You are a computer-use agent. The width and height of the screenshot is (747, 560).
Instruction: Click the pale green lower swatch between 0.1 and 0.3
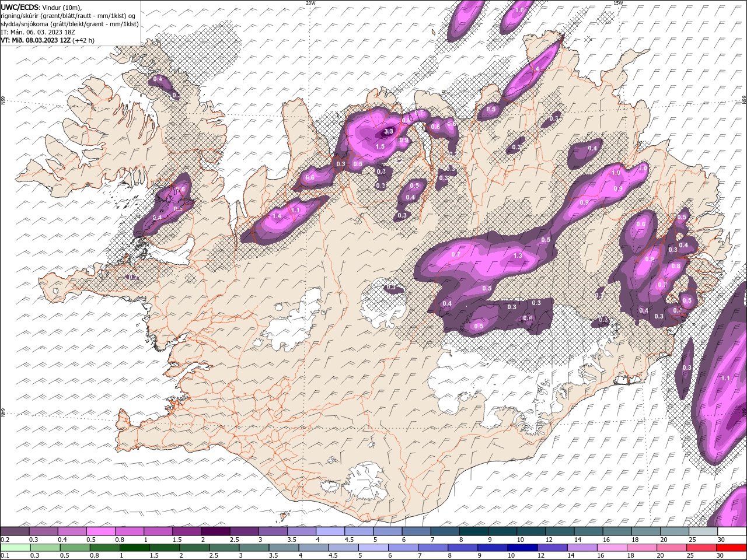16,548
